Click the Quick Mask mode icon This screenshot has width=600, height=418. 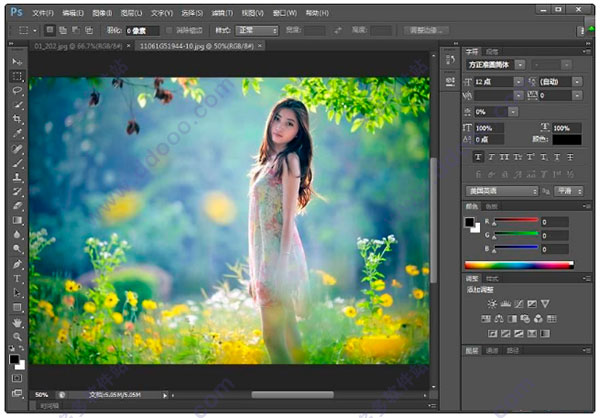pyautogui.click(x=17, y=378)
